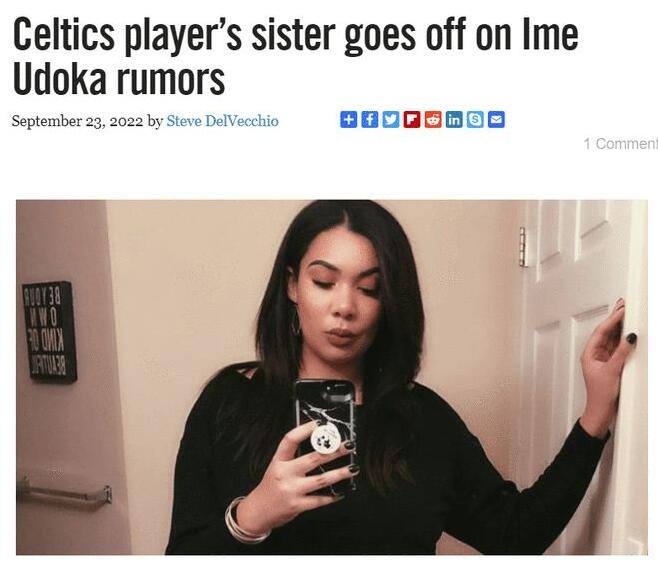658x573 pixels.
Task: Email the article using envelope icon
Action: (496, 120)
